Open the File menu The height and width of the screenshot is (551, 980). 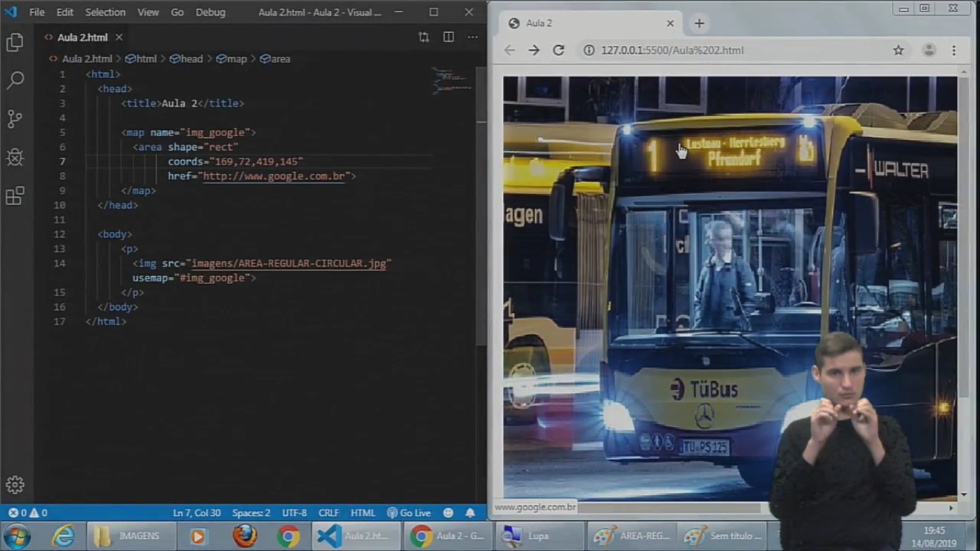[x=37, y=12]
